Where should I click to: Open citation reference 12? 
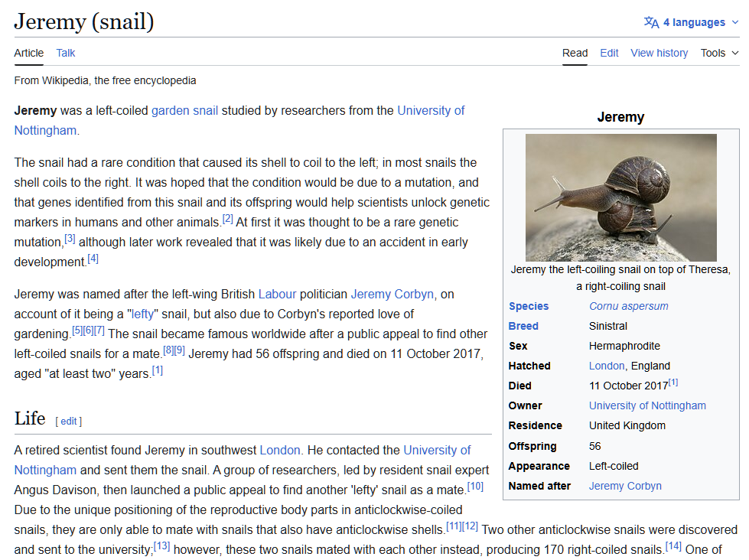[x=470, y=526]
